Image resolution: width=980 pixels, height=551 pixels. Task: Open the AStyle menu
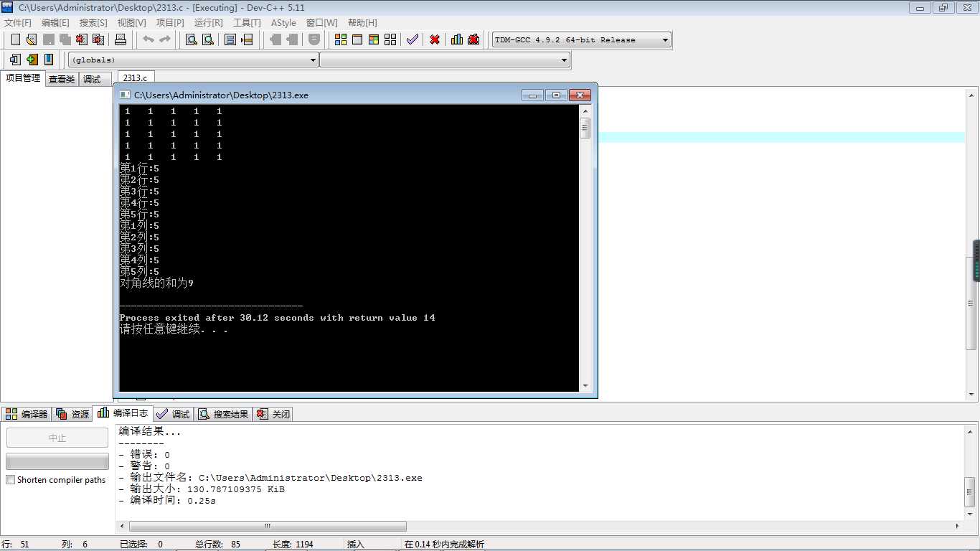[x=283, y=22]
